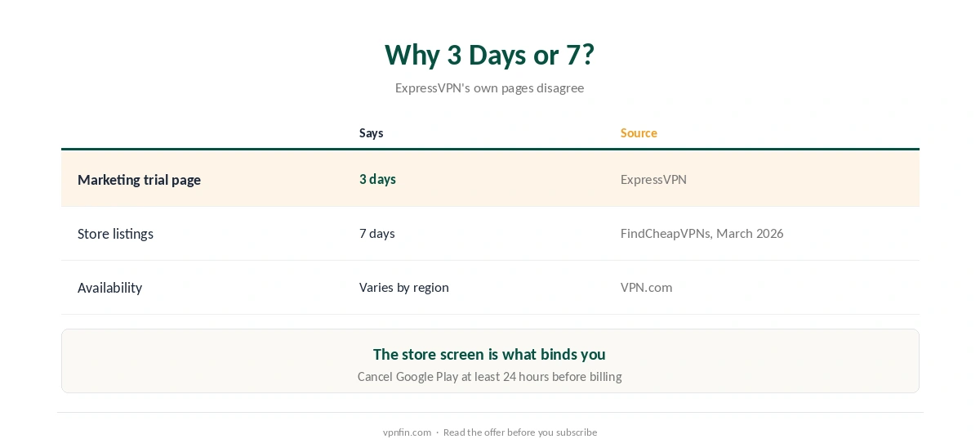Click the 'vpnfin.com' footer text

[407, 432]
